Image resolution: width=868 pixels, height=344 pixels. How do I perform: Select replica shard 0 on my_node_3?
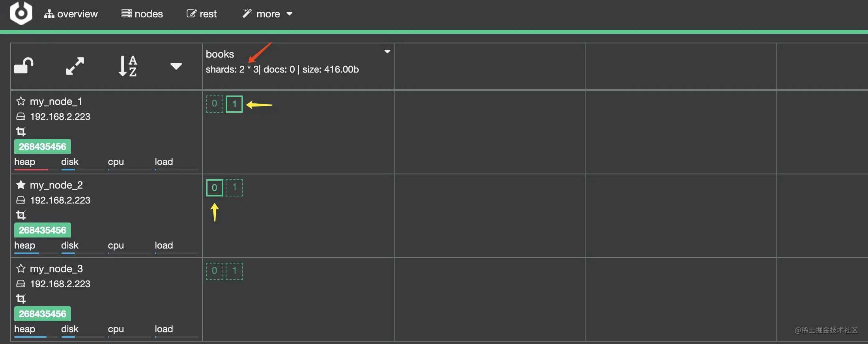[214, 271]
